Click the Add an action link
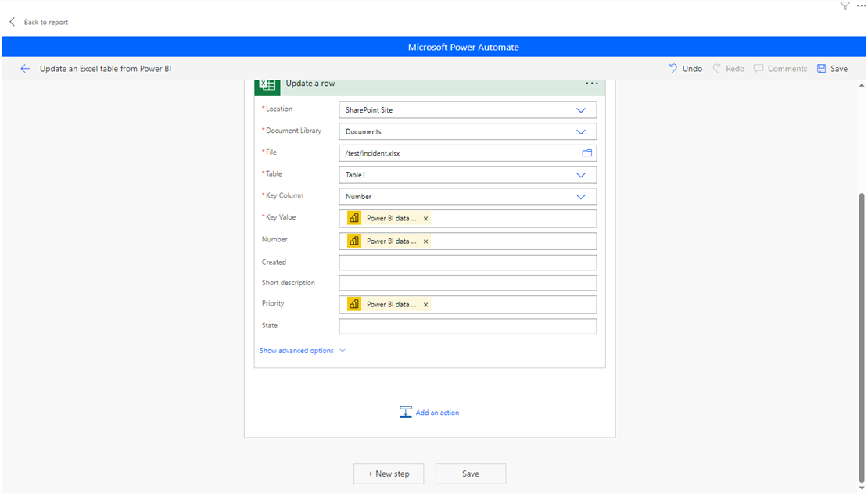Screen dimensions: 868x497 pyautogui.click(x=437, y=413)
